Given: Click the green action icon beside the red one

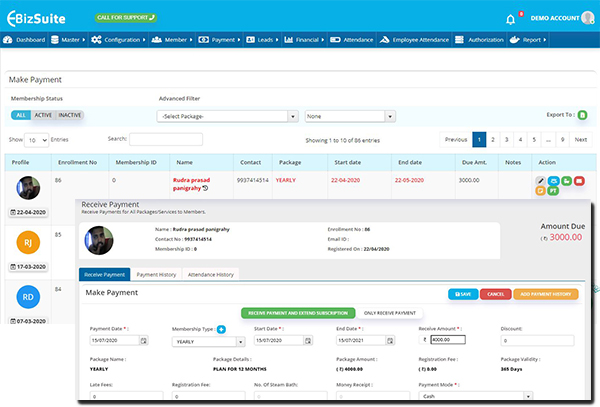Looking at the screenshot, I should (x=566, y=181).
